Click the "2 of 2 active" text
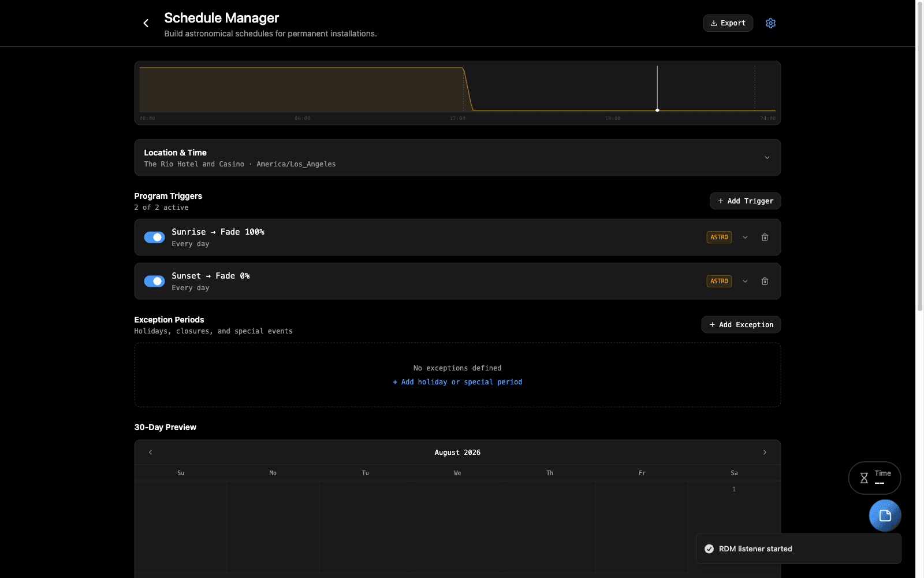The height and width of the screenshot is (578, 924). click(161, 208)
